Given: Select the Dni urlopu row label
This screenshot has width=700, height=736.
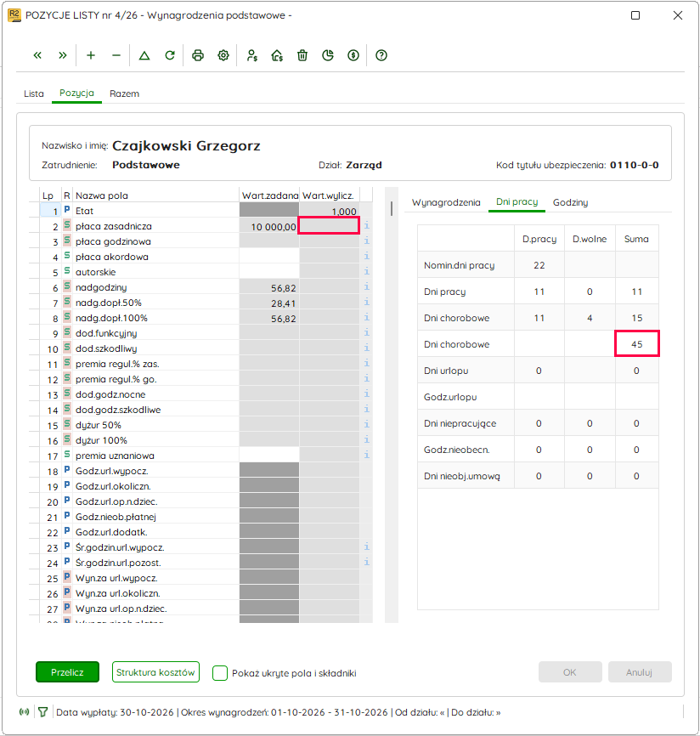Looking at the screenshot, I should point(446,371).
